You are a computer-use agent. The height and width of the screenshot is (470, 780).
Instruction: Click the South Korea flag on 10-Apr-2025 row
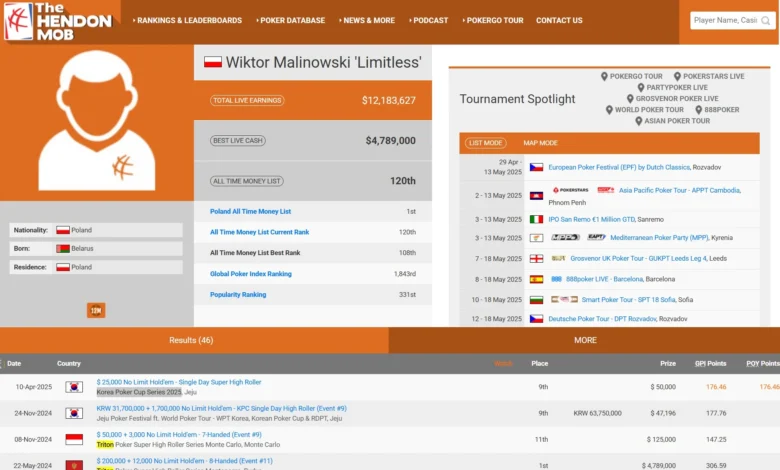tap(74, 387)
